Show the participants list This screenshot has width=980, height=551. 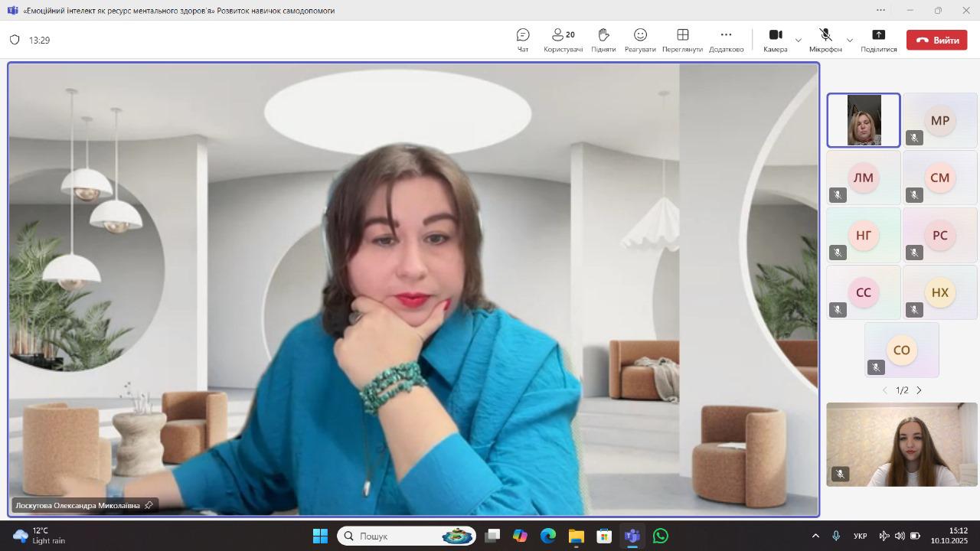tap(563, 40)
